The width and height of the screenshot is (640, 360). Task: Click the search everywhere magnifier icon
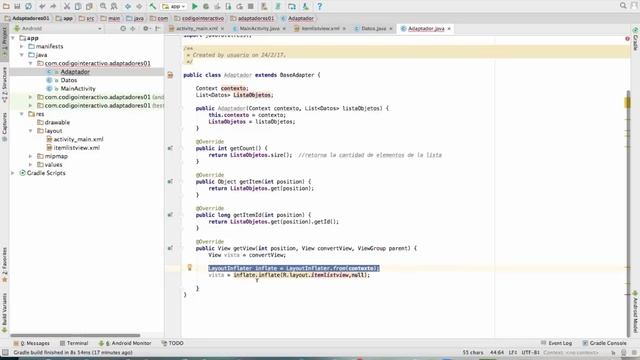point(623,5)
